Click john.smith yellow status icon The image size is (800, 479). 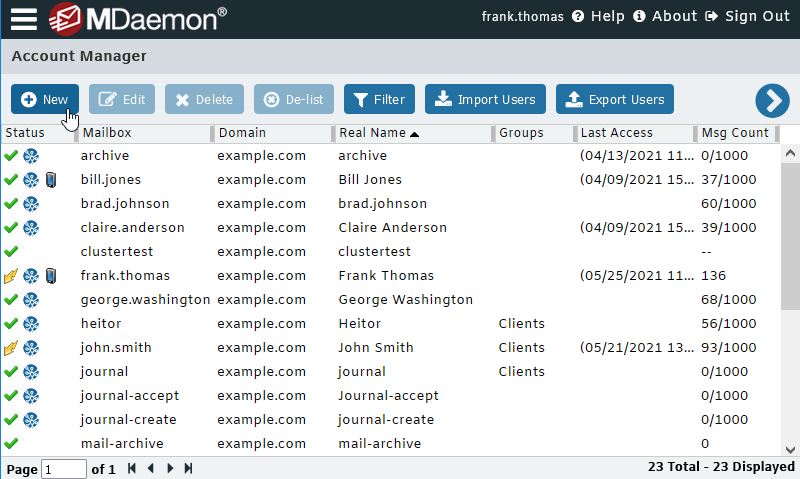click(11, 347)
